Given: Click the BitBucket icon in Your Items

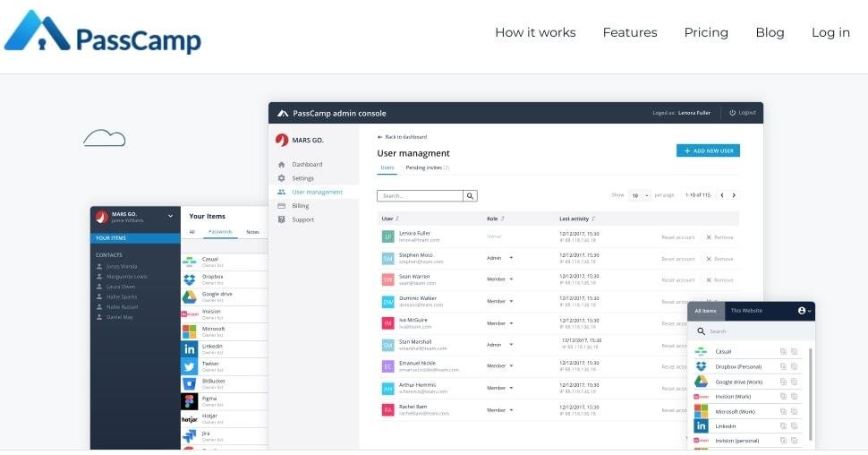Looking at the screenshot, I should click(190, 383).
